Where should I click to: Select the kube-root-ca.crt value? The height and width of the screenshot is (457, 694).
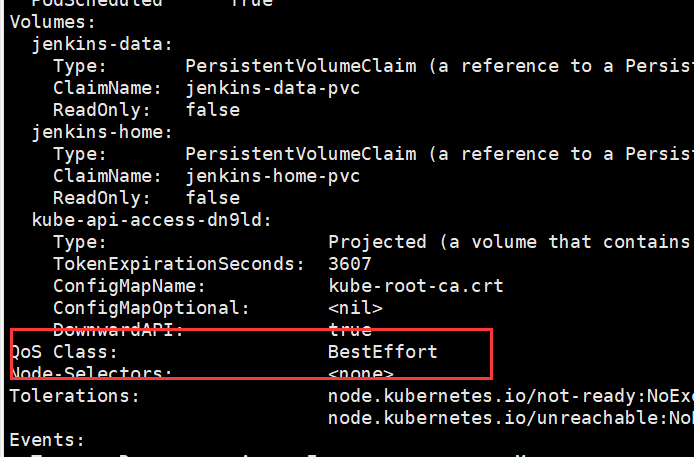pyautogui.click(x=416, y=286)
